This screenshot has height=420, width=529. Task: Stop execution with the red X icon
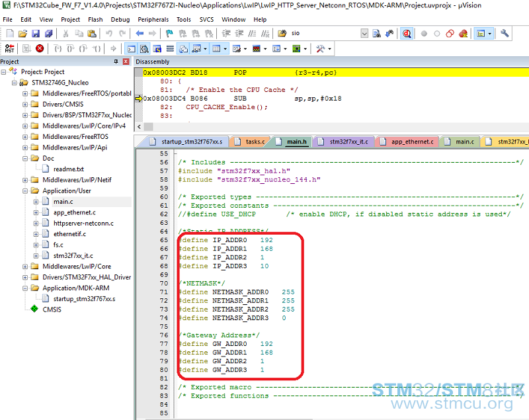tap(40, 48)
